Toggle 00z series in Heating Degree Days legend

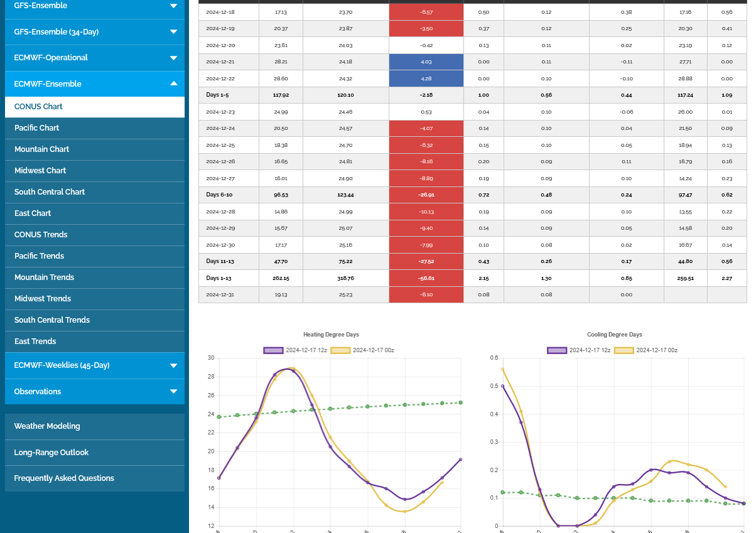click(341, 350)
